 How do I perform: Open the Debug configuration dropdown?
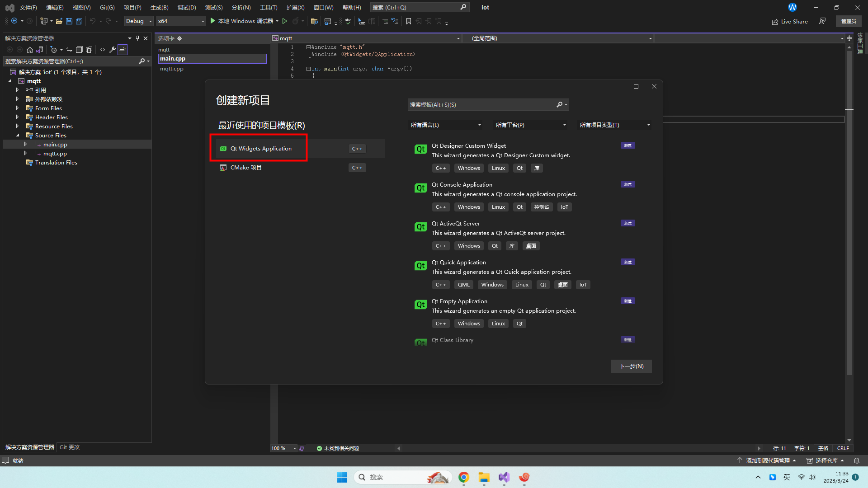(139, 21)
